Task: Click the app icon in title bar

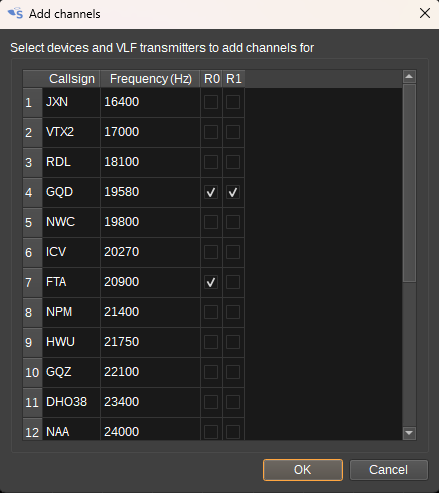Action: (15, 14)
